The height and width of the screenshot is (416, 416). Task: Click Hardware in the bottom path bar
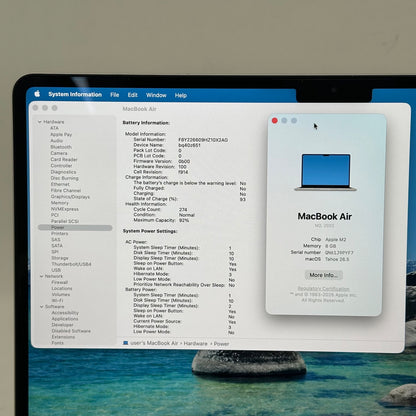tap(195, 343)
